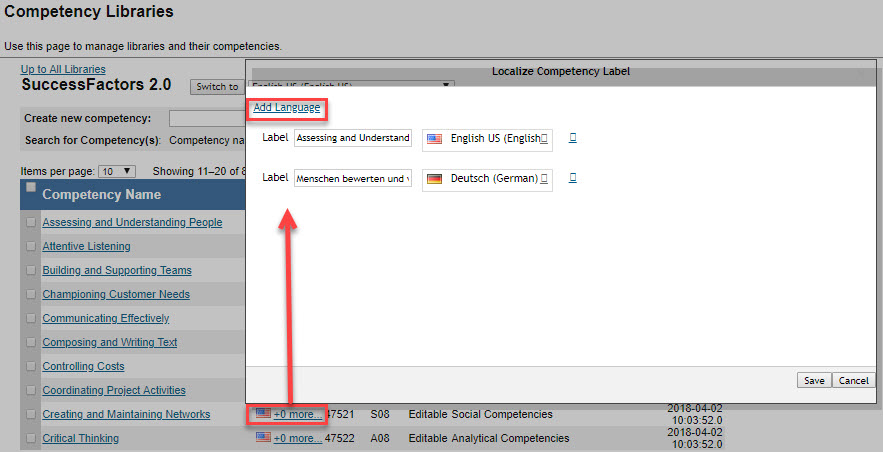Click +0 more for Creating and Maintaining Networks
Screen dimensions: 883x452
pos(298,414)
